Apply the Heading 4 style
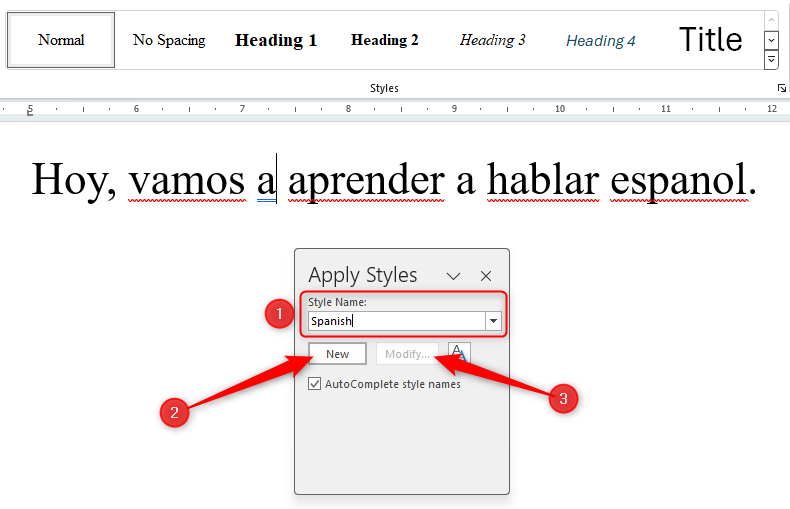790x509 pixels. pyautogui.click(x=601, y=40)
